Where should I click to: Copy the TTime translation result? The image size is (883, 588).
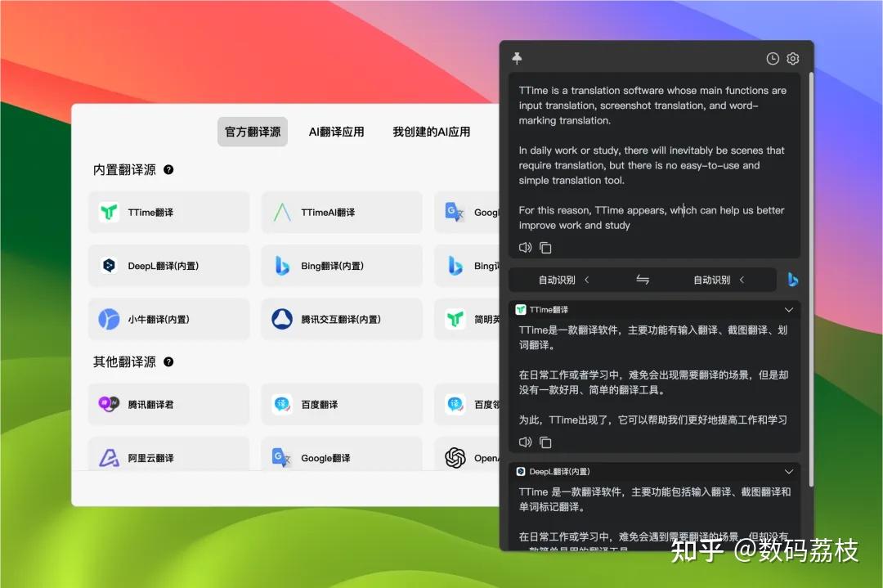(x=545, y=442)
